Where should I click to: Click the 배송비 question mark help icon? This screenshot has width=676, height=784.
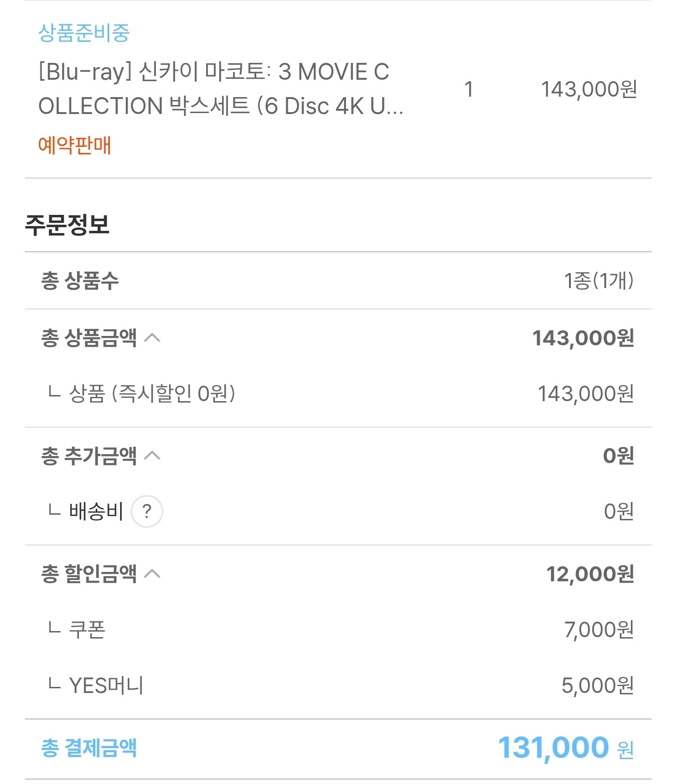146,511
